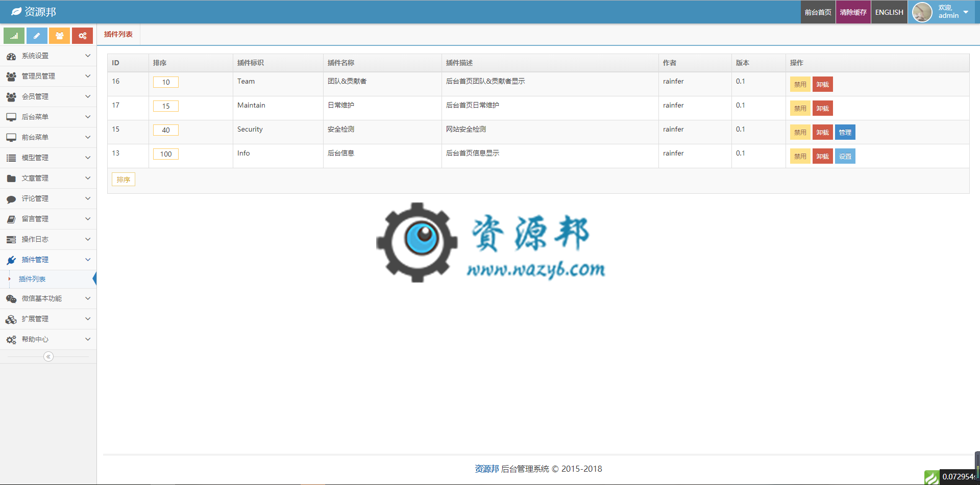This screenshot has height=485, width=980.
Task: Open the 微信基本功能 menu item
Action: coord(48,298)
